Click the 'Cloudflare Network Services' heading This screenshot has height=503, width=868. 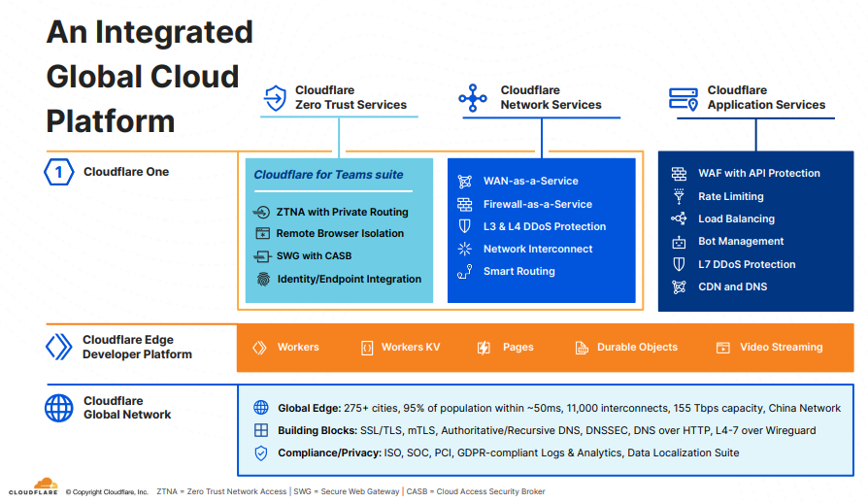coord(551,97)
